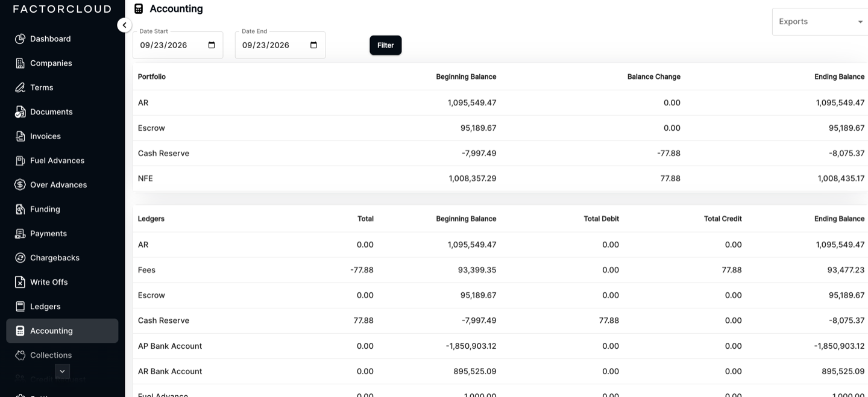Click the Companies building icon

coord(20,63)
